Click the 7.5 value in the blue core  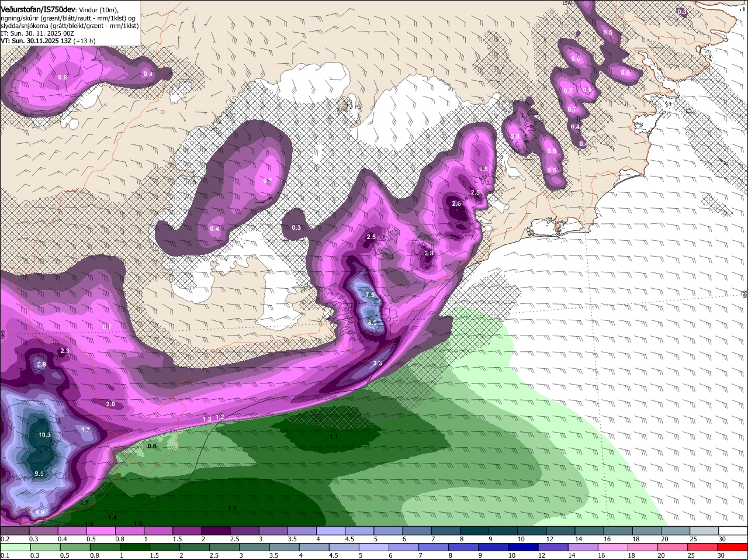coord(369,295)
